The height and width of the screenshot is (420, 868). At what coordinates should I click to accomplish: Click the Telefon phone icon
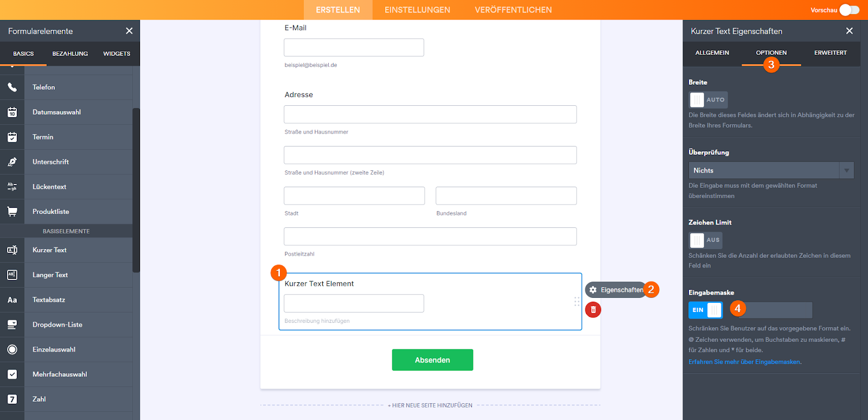tap(12, 87)
